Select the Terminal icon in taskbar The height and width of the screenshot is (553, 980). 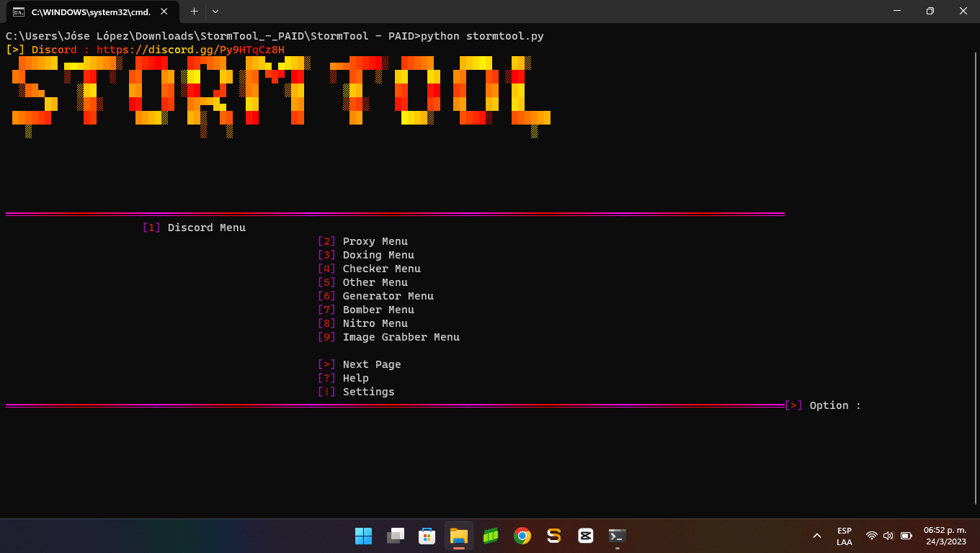618,536
